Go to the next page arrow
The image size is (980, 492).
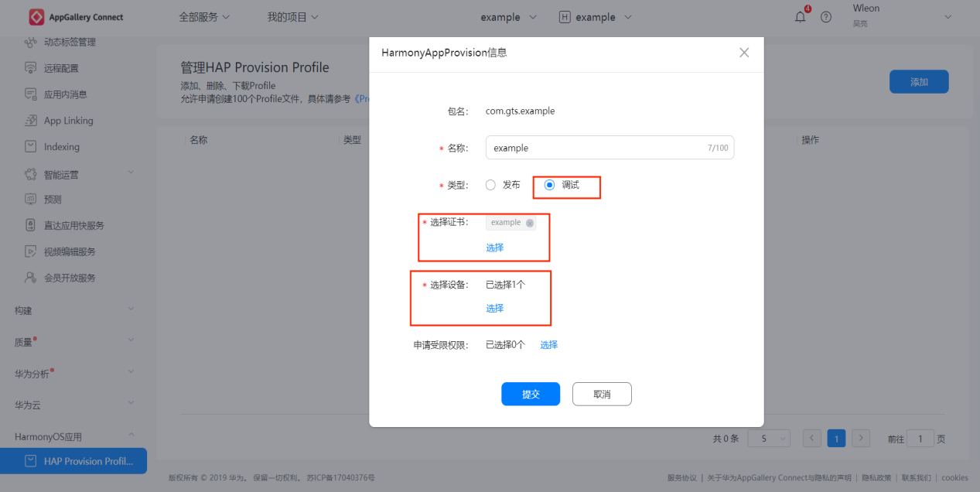pyautogui.click(x=861, y=439)
